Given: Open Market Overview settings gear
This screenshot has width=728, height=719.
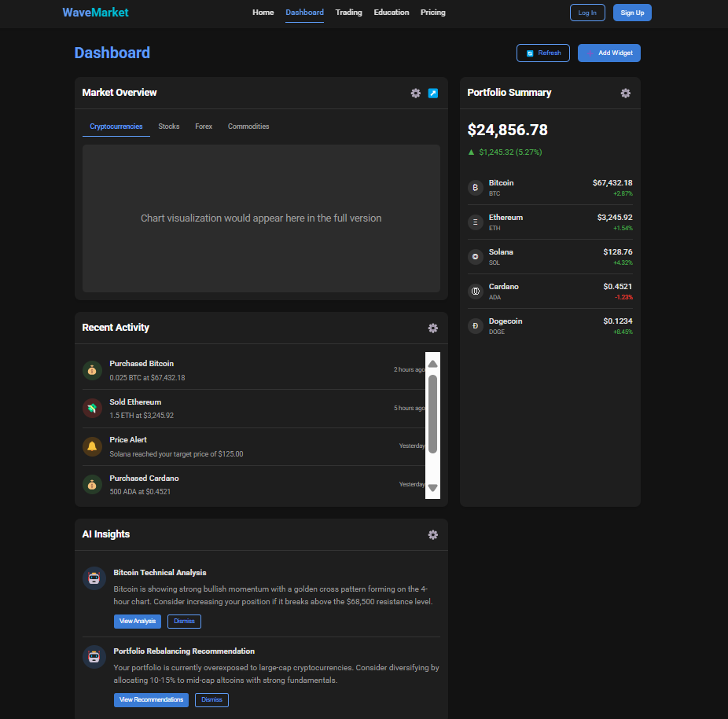Looking at the screenshot, I should point(416,94).
